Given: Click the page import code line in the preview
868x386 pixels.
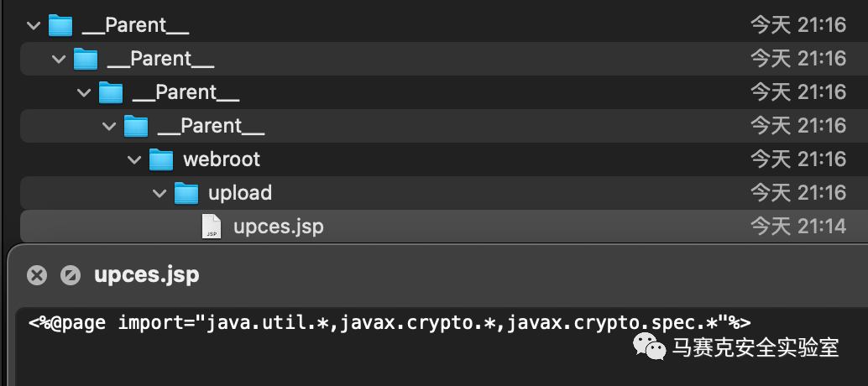Looking at the screenshot, I should 390,322.
